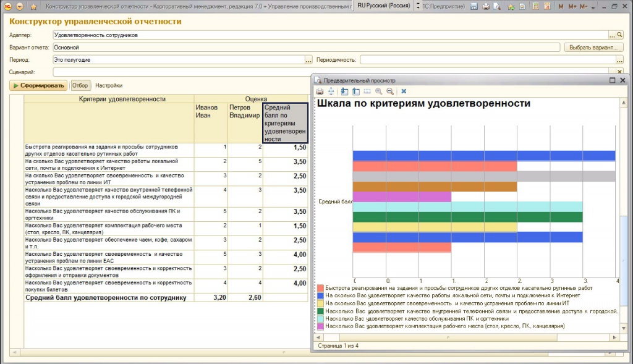Click the Страница 1 из 4 status text

[x=338, y=346]
